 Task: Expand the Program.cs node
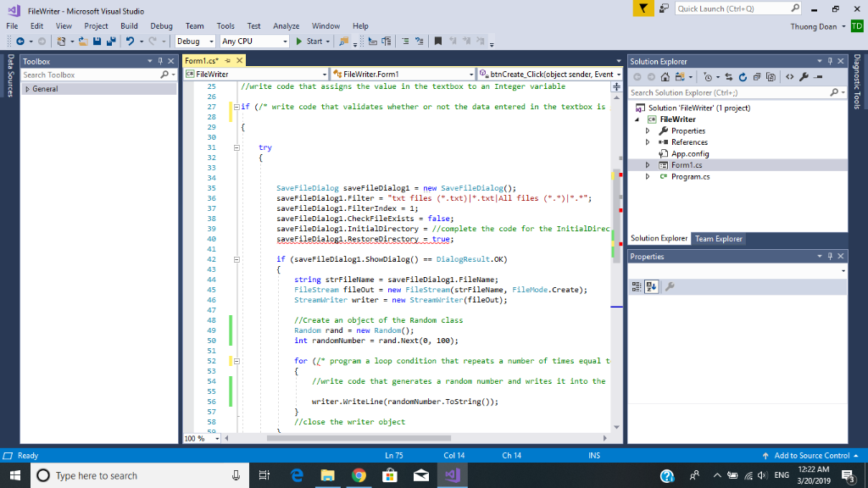coord(648,176)
